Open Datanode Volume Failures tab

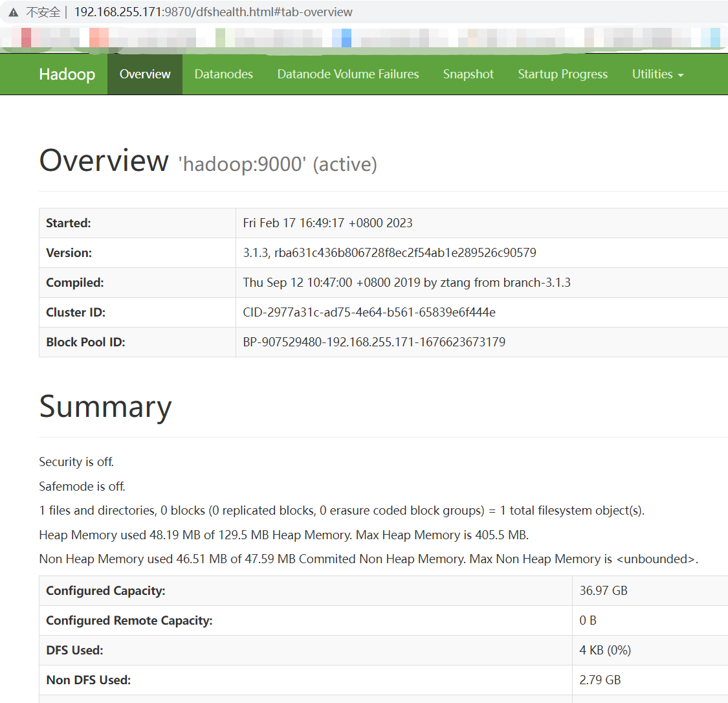coord(347,74)
